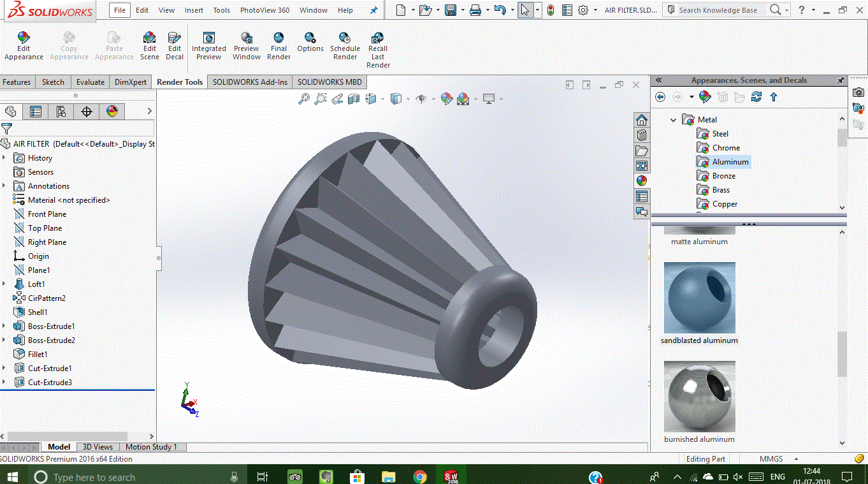868x484 pixels.
Task: Open the 3D Views tab
Action: 98,447
